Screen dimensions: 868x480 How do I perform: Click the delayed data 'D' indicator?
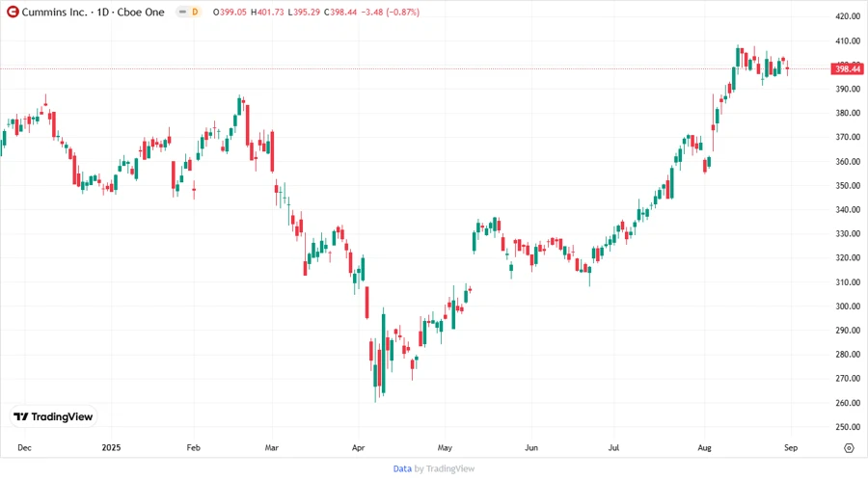pyautogui.click(x=195, y=12)
